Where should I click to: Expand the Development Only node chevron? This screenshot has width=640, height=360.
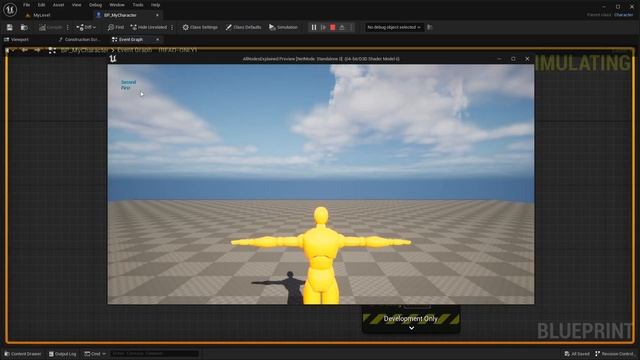click(x=411, y=328)
